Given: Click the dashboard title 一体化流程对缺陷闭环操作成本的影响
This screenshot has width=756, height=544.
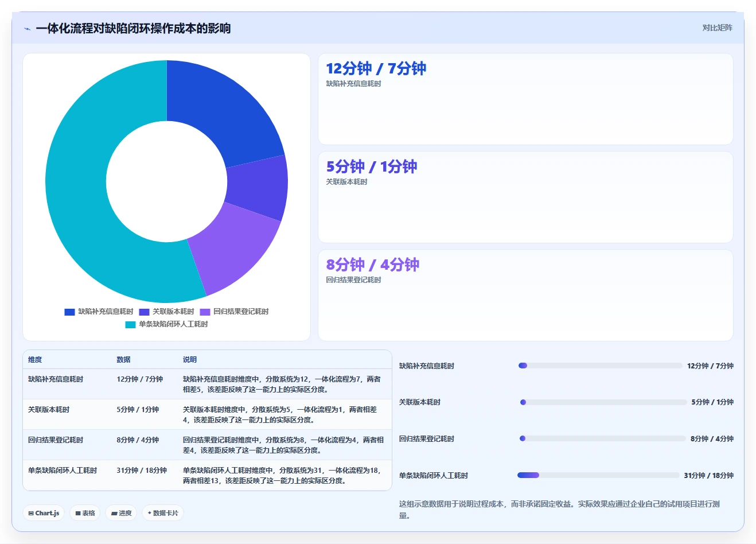Looking at the screenshot, I should pos(133,28).
